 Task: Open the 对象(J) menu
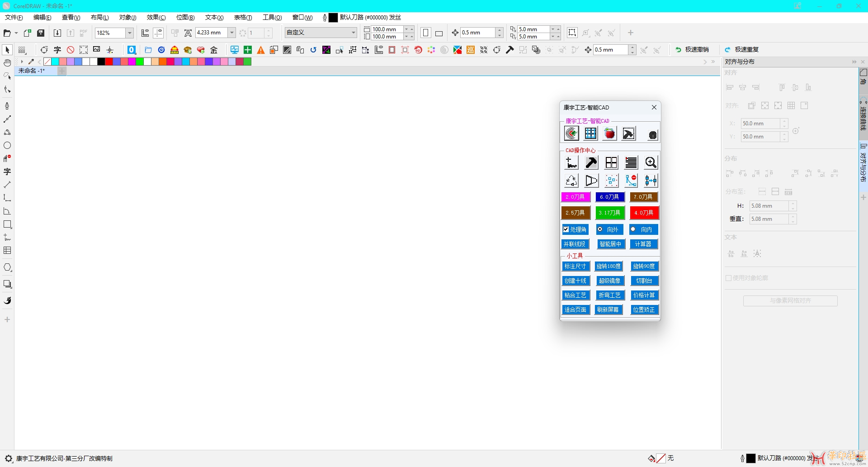tap(128, 18)
